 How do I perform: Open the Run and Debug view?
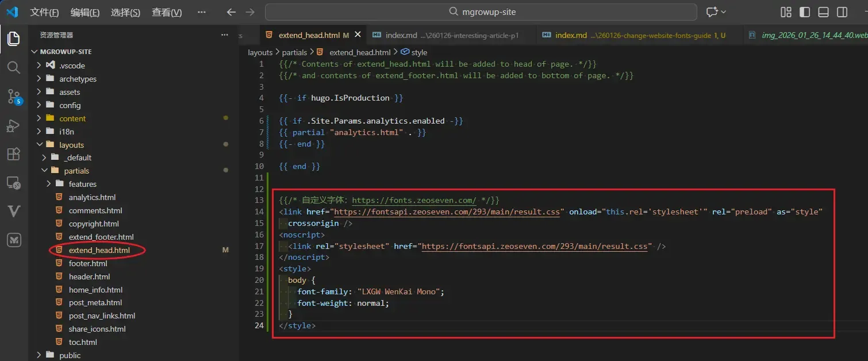14,125
